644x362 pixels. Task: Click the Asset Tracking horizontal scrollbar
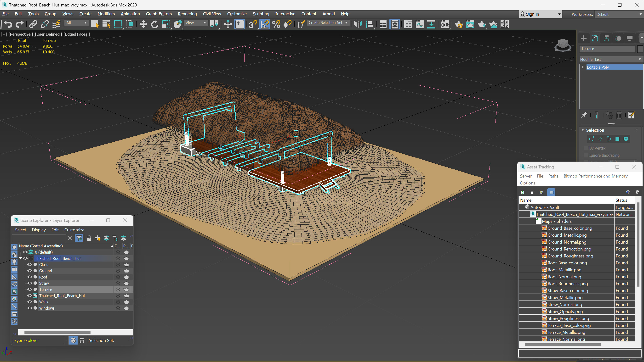coord(563,345)
